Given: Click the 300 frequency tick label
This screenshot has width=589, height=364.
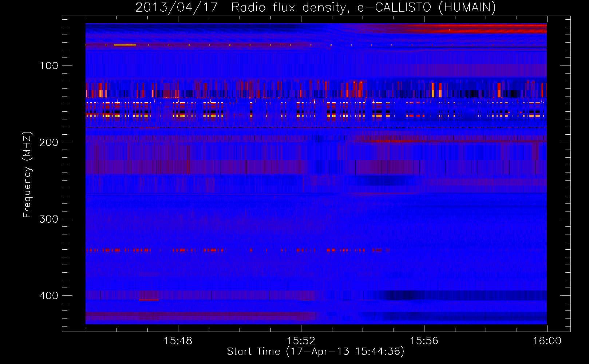Looking at the screenshot, I should [x=49, y=219].
